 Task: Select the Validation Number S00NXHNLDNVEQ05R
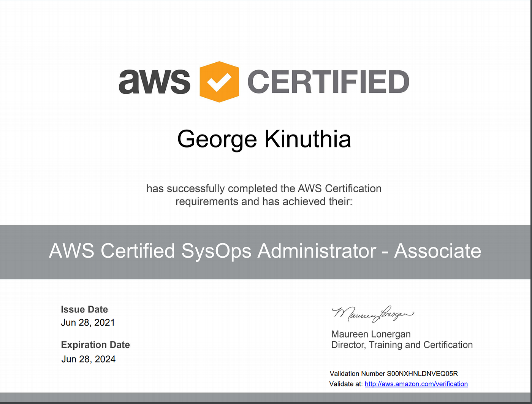point(394,374)
